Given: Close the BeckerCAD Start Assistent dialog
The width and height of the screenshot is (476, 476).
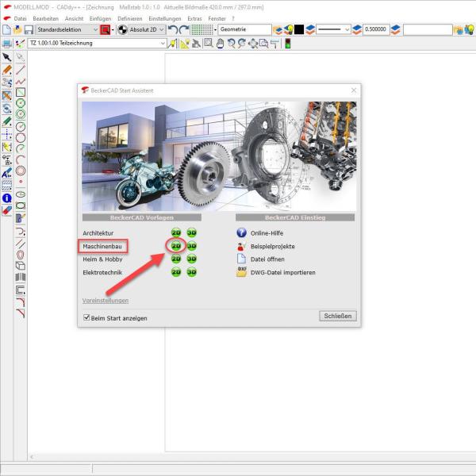Looking at the screenshot, I should click(354, 90).
